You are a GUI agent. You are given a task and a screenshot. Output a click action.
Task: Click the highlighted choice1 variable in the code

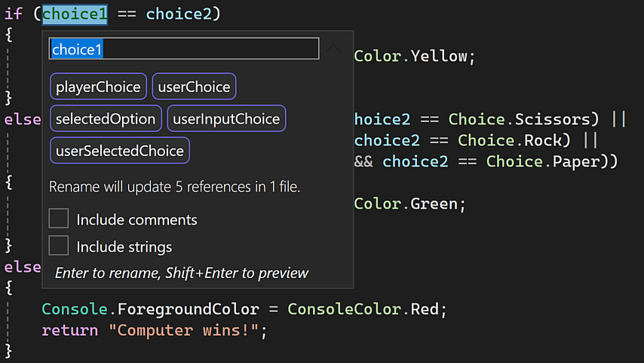pos(75,14)
